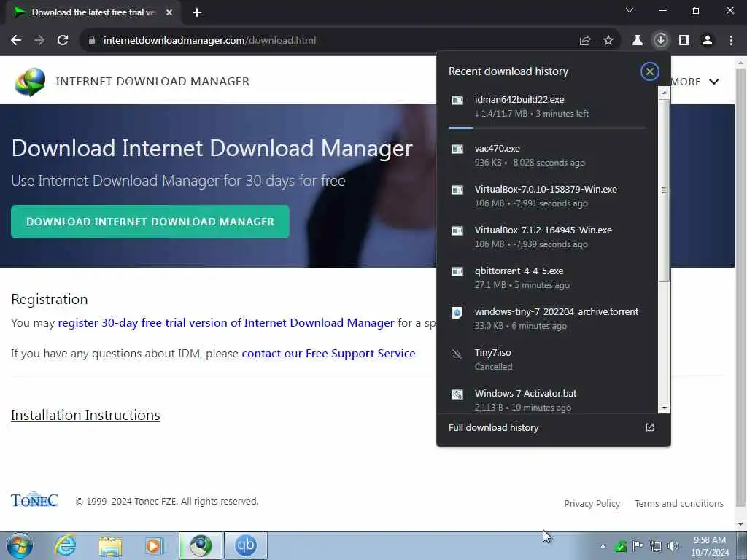Open Terms and conditions footer link
Image resolution: width=747 pixels, height=560 pixels.
(679, 503)
